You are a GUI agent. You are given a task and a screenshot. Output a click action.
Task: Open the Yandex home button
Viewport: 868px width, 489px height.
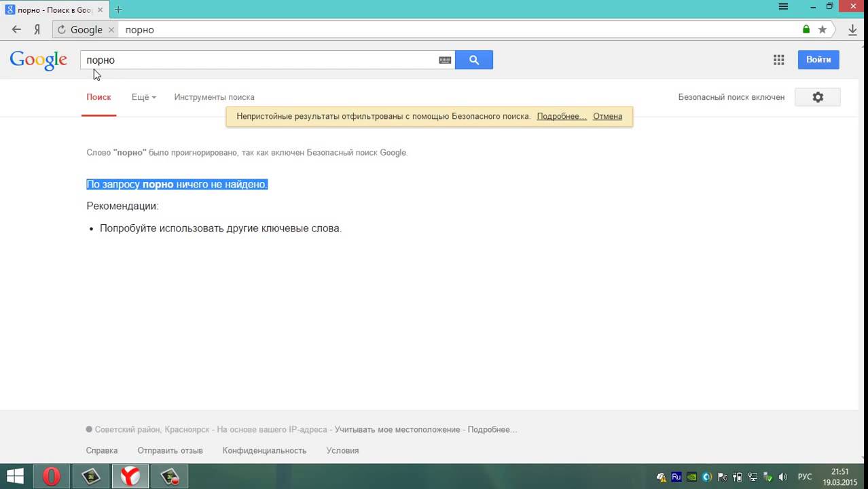pyautogui.click(x=37, y=29)
